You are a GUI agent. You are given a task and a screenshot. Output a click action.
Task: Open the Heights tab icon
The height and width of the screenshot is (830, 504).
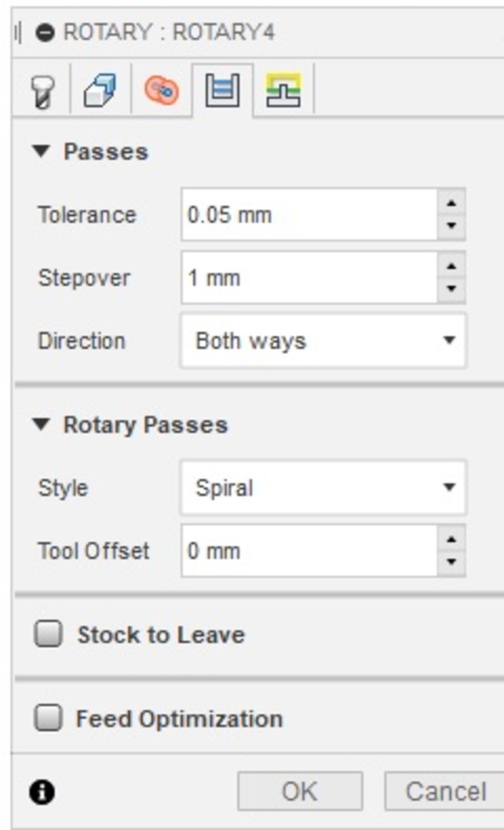[x=161, y=91]
